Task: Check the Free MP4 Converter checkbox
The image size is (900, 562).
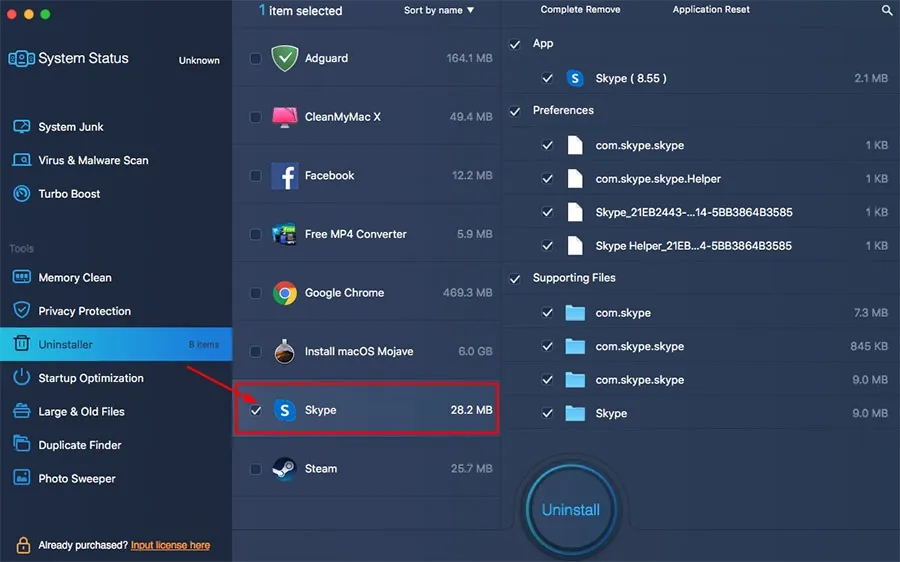Action: [256, 234]
